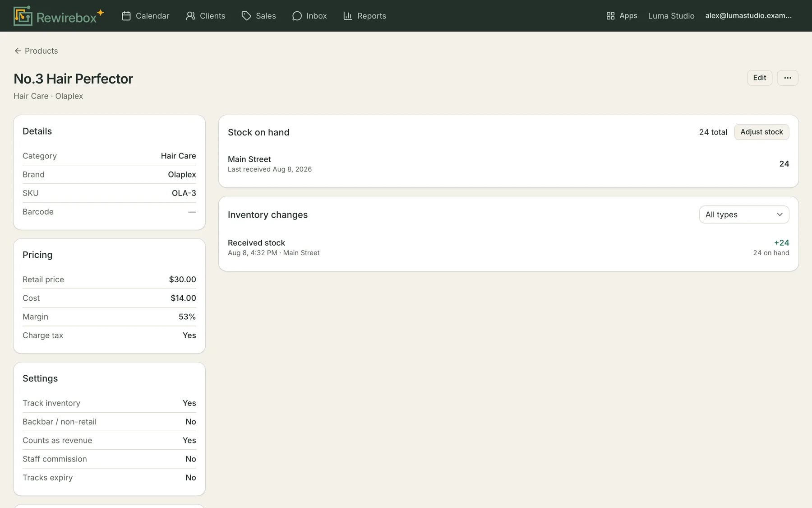This screenshot has height=508, width=812.
Task: Open the alex@lumastudio account menu
Action: click(x=748, y=16)
